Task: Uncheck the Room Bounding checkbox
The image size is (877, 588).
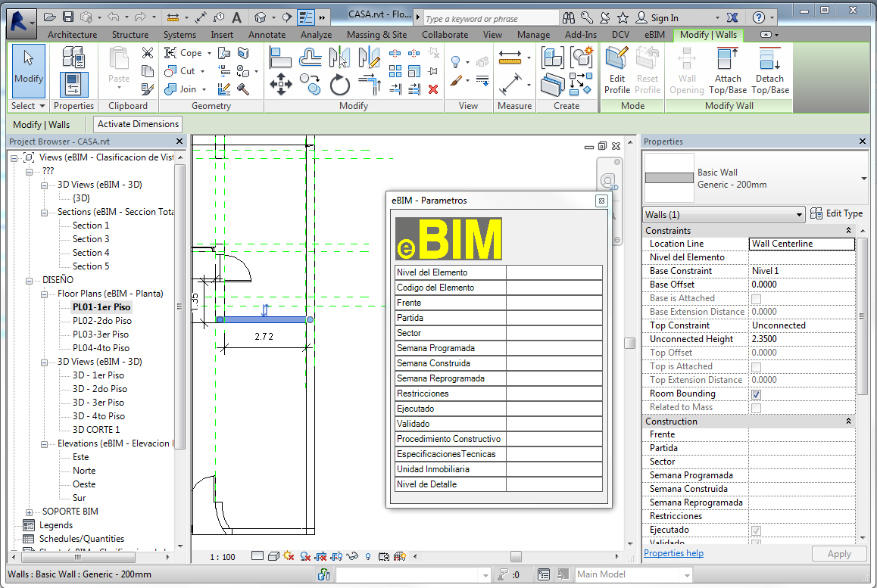Action: coord(755,394)
